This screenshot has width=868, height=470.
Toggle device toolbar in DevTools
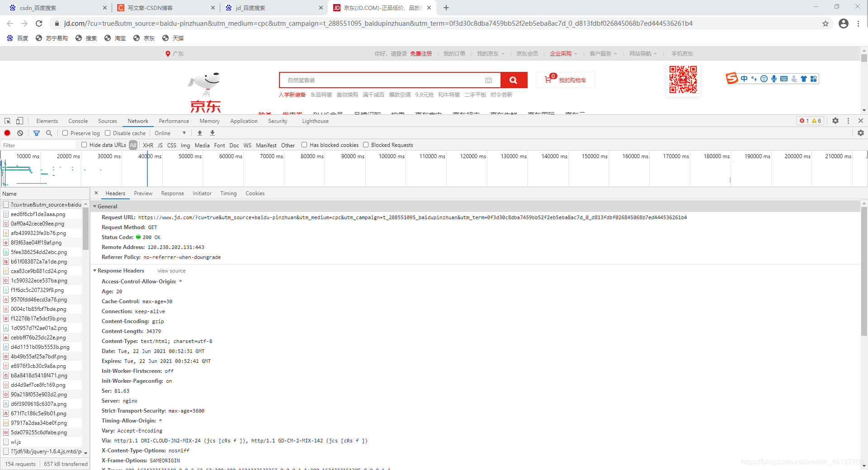pos(19,121)
